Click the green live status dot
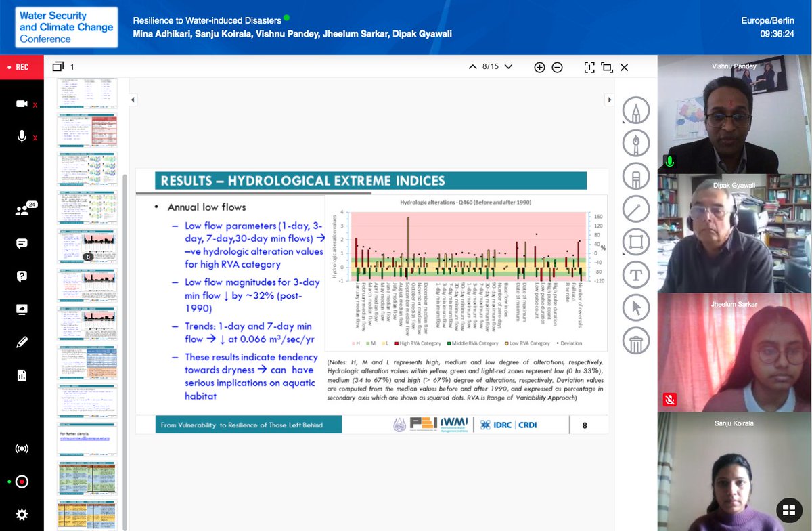 pyautogui.click(x=286, y=18)
